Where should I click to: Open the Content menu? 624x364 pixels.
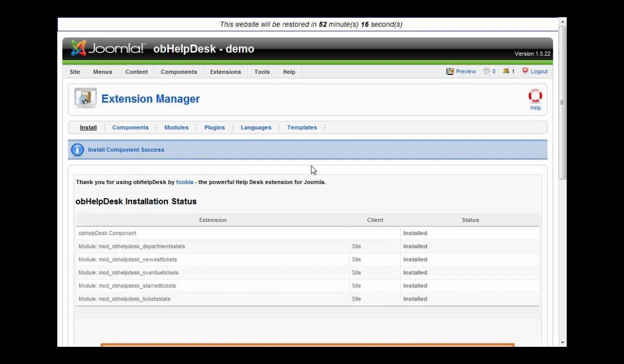pos(137,72)
